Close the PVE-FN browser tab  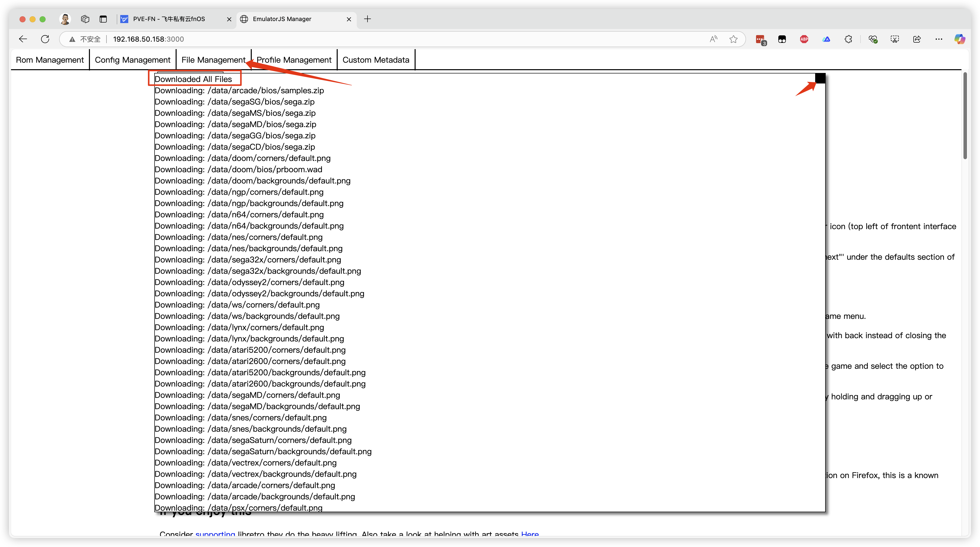(229, 19)
